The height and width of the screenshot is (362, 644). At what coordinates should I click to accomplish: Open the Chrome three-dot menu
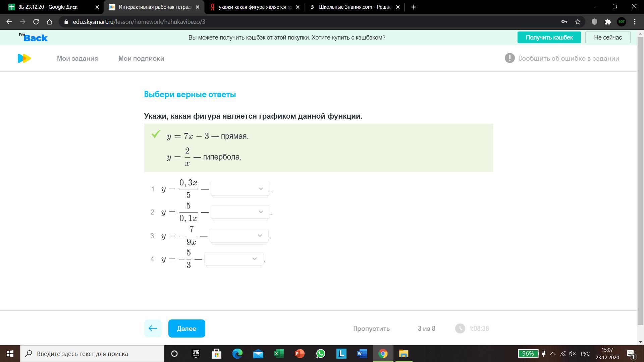(x=635, y=22)
